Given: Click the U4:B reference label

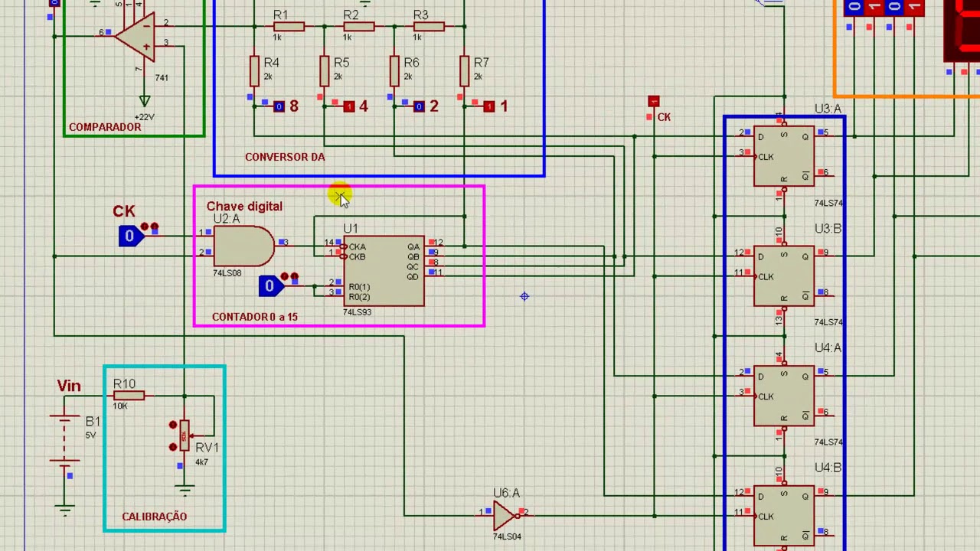Looking at the screenshot, I should coord(828,468).
